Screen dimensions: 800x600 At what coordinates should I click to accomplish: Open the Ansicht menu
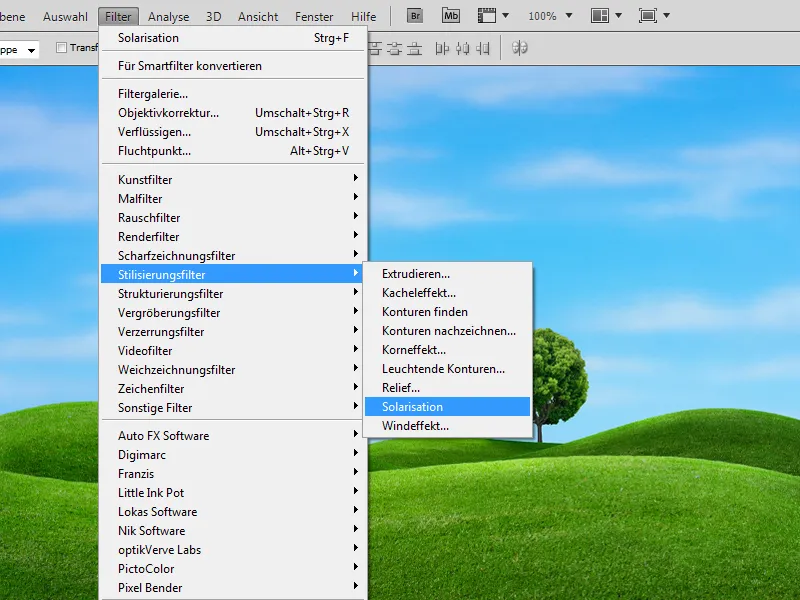(258, 17)
